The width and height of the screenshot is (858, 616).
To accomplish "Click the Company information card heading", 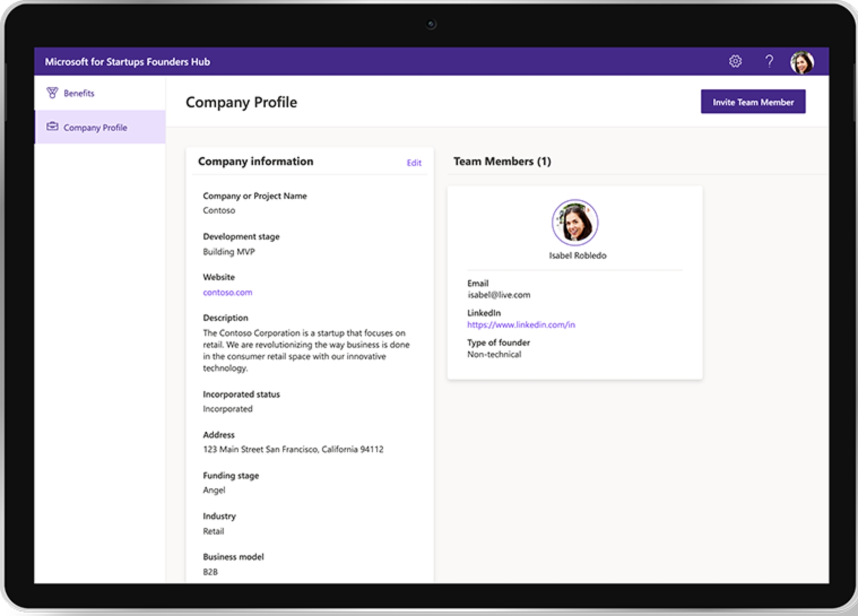I will [x=255, y=162].
